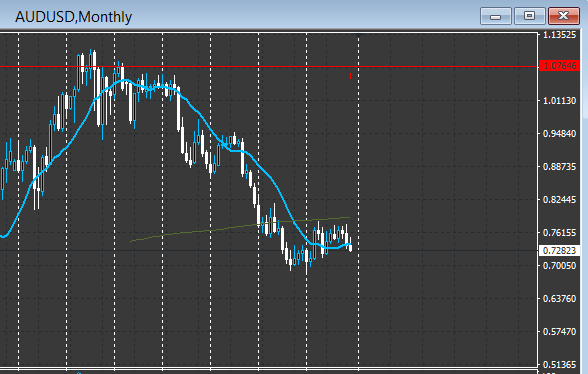The width and height of the screenshot is (588, 374).
Task: Click the 0.70050 price scale value
Action: [x=560, y=266]
